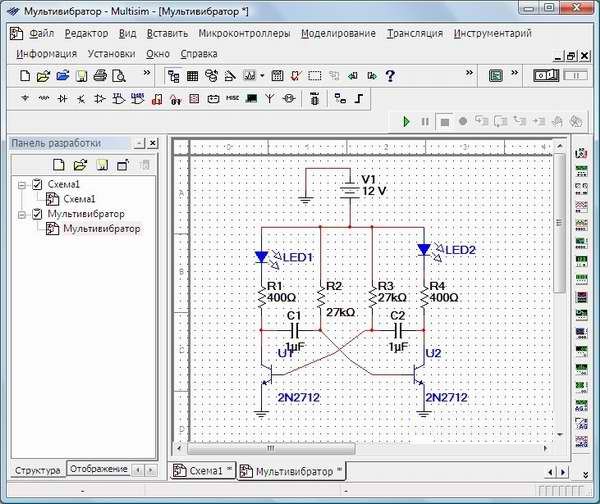Screen dimensions: 600x504
Task: Place an indicator component
Action: point(194,99)
